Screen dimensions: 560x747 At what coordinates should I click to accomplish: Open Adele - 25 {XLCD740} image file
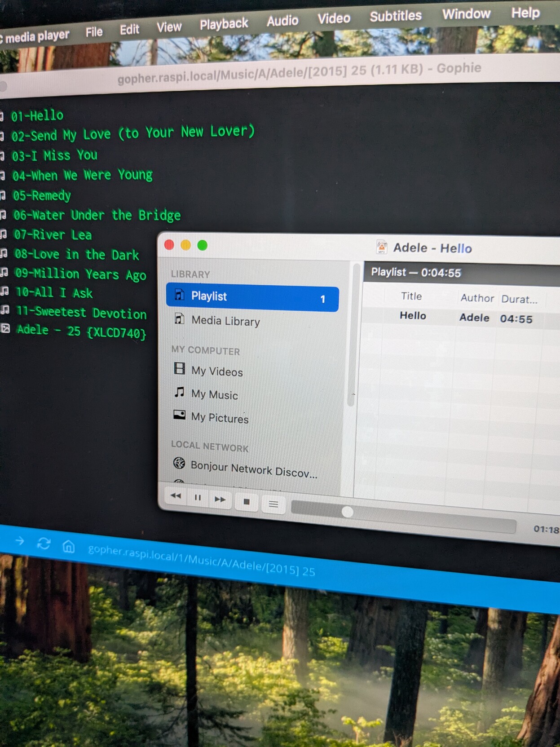(x=81, y=332)
